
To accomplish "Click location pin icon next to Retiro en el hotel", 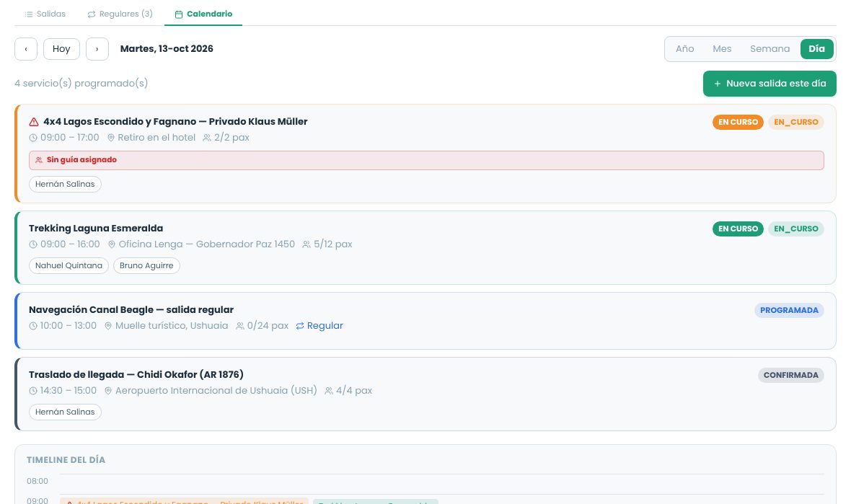I will (111, 138).
